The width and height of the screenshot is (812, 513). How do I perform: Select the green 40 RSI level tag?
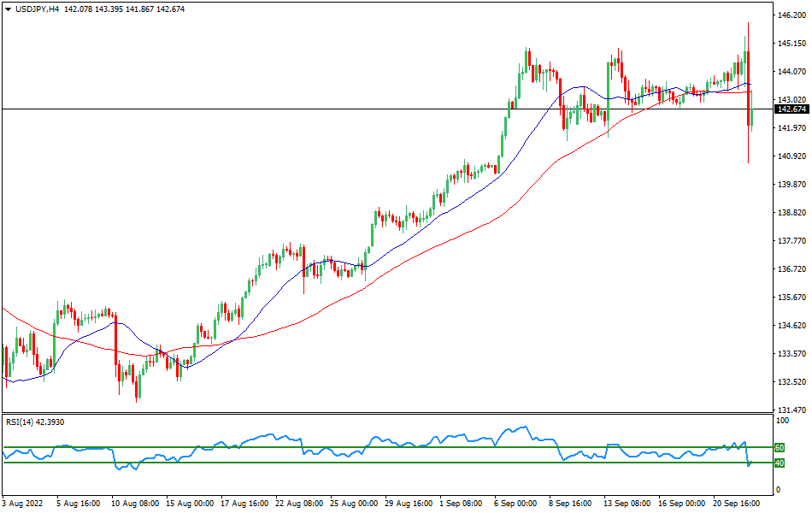pos(780,463)
